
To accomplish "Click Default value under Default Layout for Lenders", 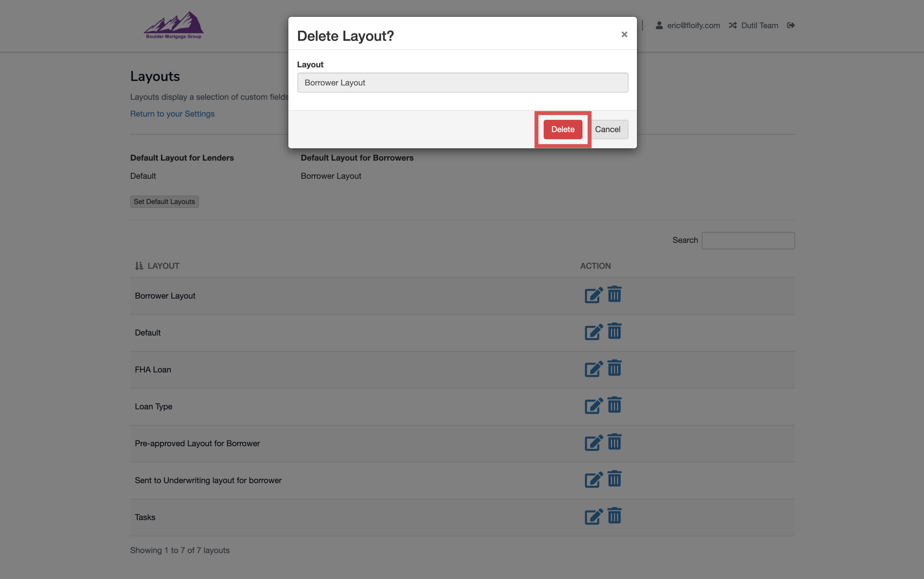I will 143,176.
